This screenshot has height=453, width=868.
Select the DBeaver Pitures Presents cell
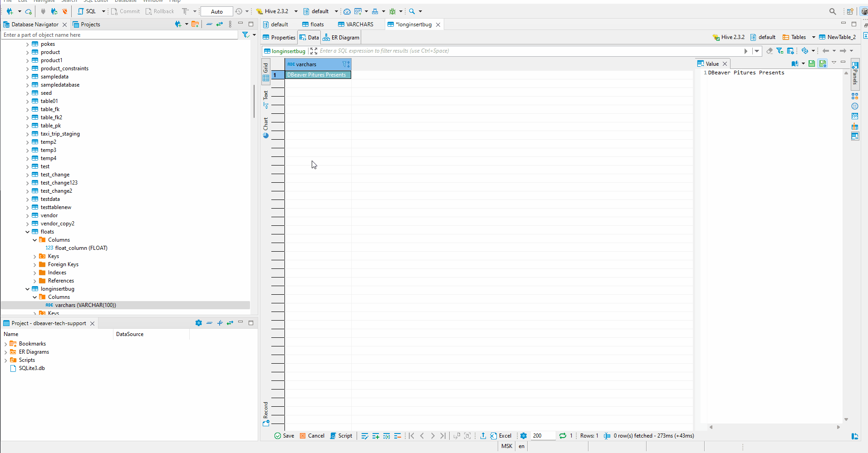(x=318, y=75)
